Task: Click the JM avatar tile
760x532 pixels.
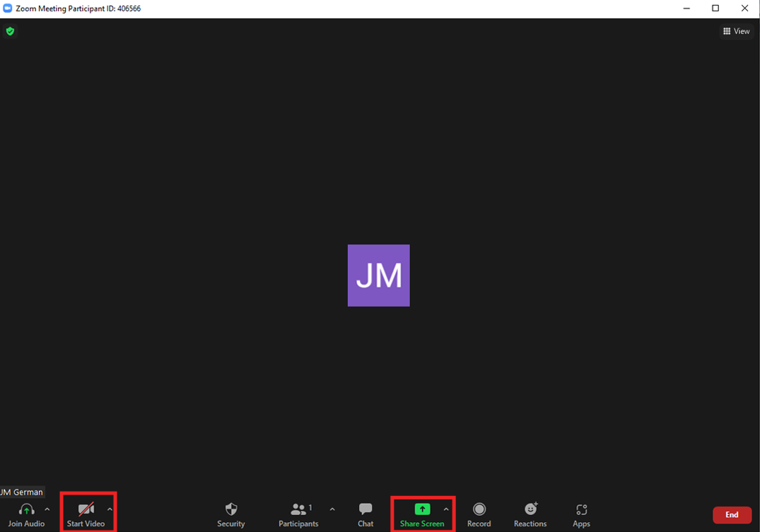Action: click(378, 276)
